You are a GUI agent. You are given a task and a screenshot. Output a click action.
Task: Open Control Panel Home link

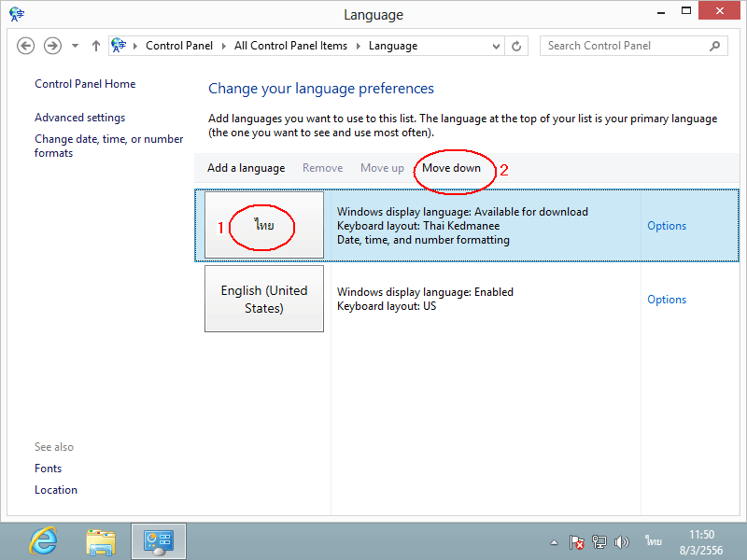point(85,84)
